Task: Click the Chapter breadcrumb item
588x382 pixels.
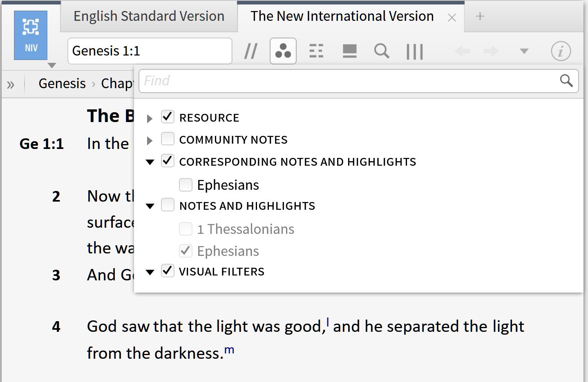Action: pos(118,83)
